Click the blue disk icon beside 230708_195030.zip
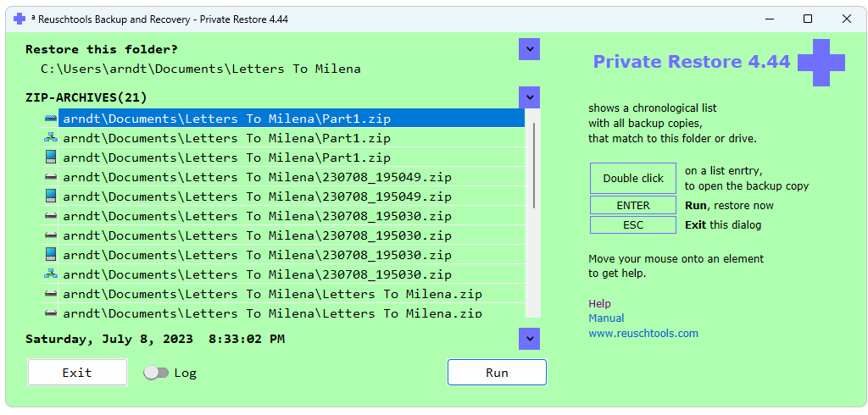The width and height of the screenshot is (868, 415). coord(50,255)
